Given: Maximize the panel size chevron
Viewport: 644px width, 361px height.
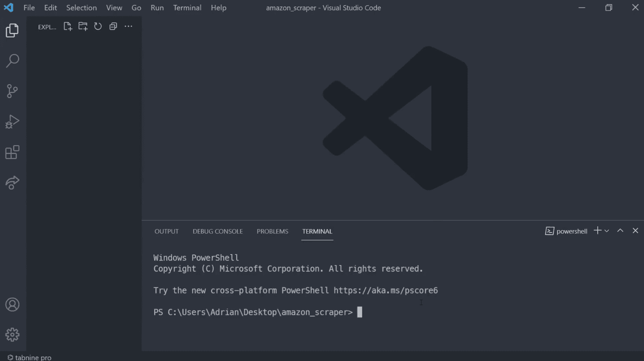Looking at the screenshot, I should [620, 231].
